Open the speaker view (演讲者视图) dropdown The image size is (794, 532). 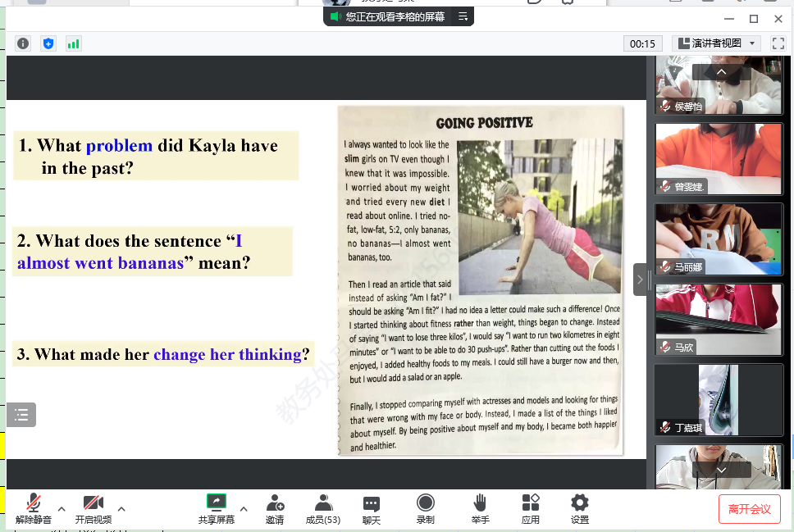(716, 43)
